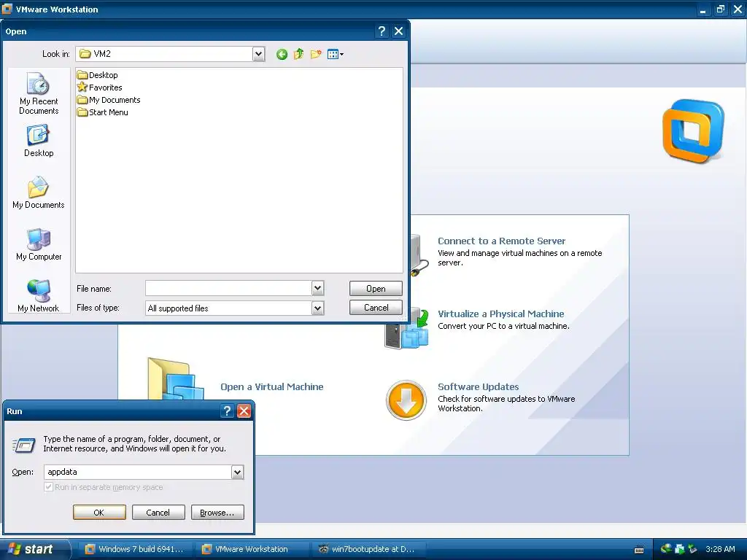Minimize the VMware Workstation window

703,9
